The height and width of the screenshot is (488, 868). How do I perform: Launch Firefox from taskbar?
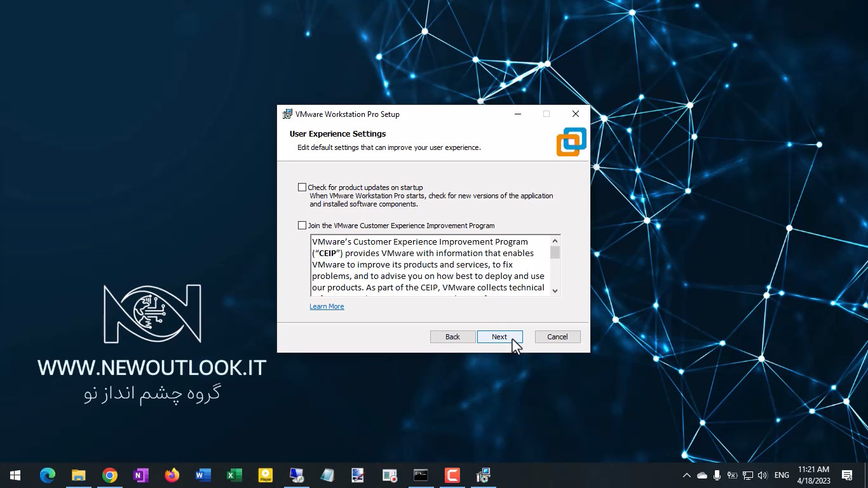172,475
